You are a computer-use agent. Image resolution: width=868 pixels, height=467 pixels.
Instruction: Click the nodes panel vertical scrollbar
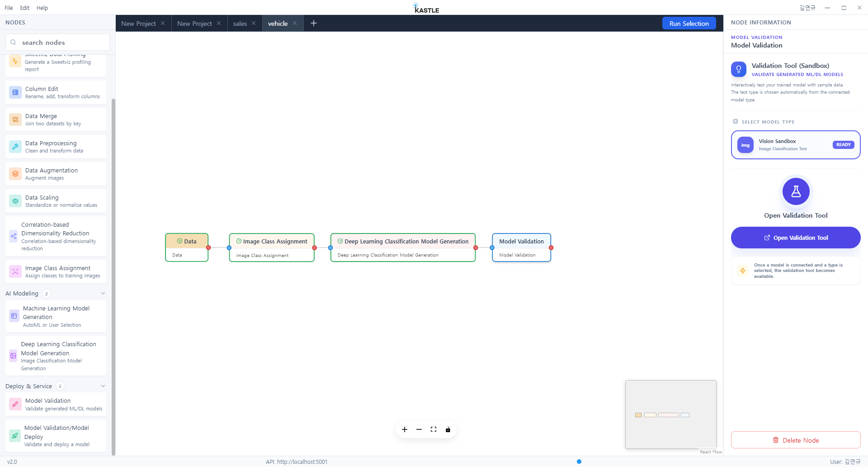tap(113, 276)
